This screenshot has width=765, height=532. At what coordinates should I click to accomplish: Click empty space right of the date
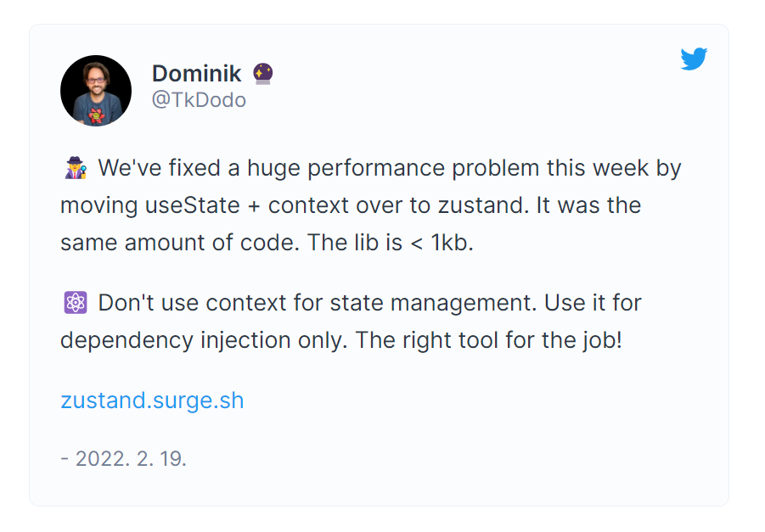point(439,459)
